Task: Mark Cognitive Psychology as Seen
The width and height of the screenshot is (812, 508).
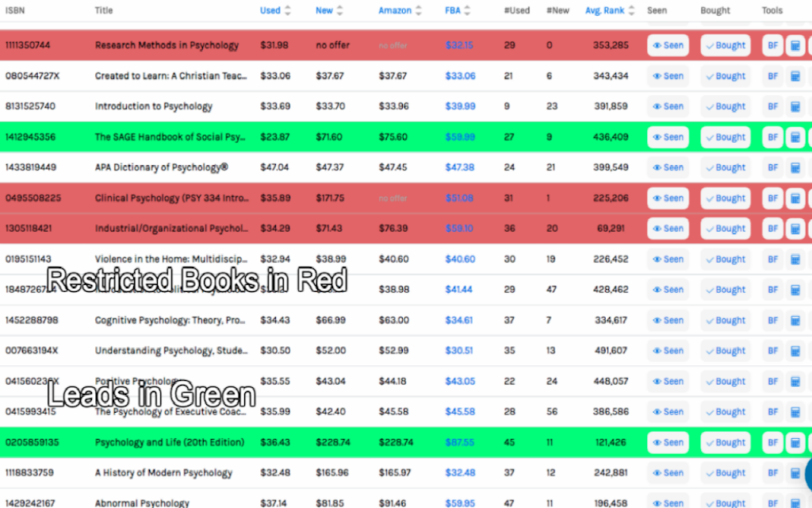Action: point(668,321)
